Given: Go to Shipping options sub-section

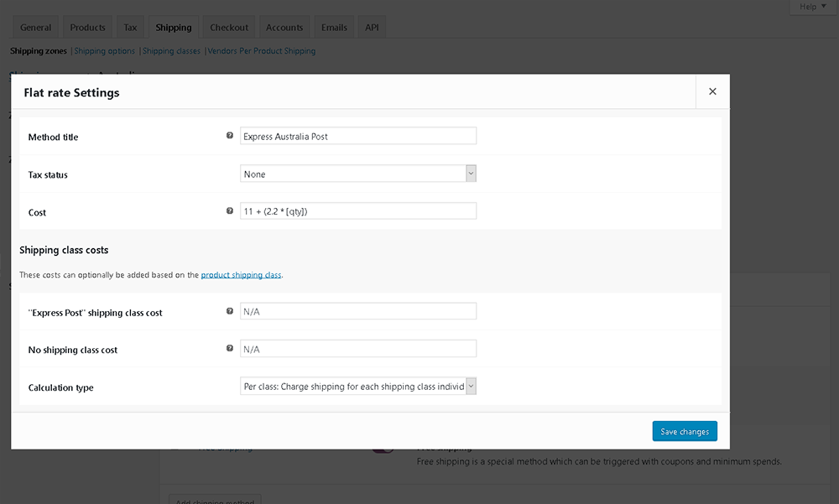Looking at the screenshot, I should coord(104,51).
